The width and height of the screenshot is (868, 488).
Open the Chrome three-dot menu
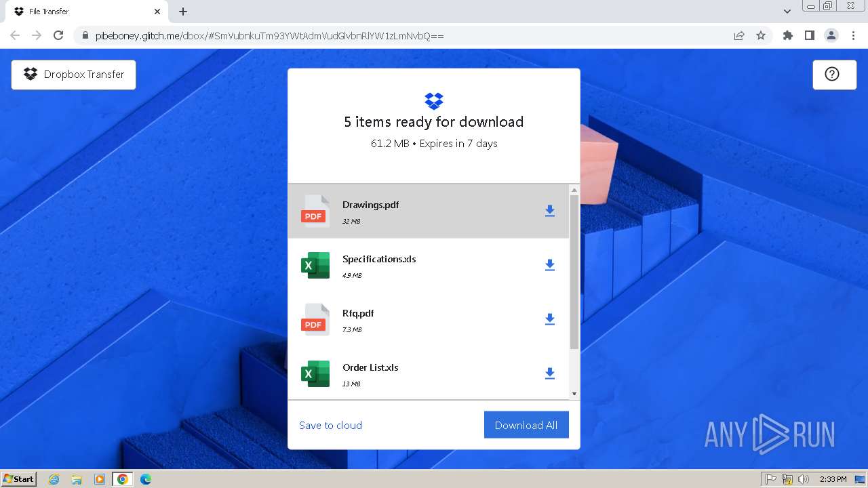pyautogui.click(x=854, y=35)
